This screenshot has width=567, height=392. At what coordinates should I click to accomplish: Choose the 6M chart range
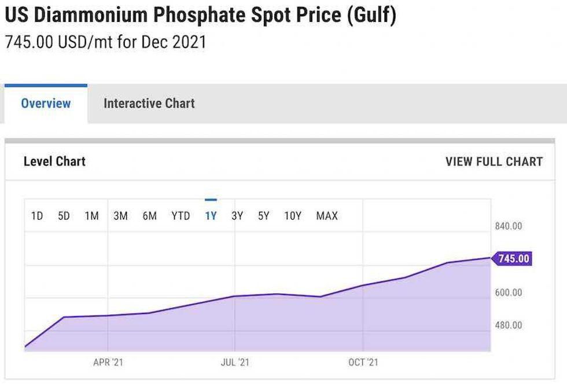[x=149, y=216]
